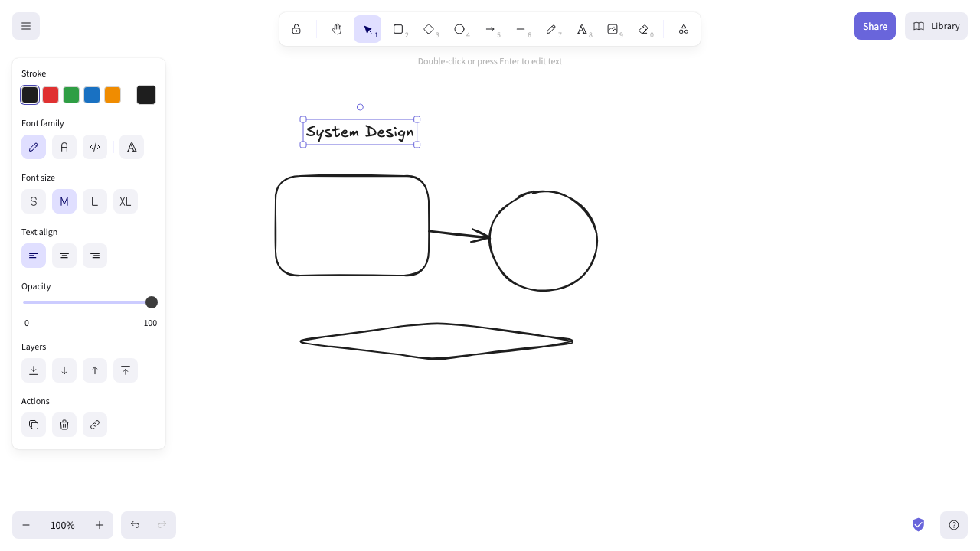Align text left

point(34,256)
